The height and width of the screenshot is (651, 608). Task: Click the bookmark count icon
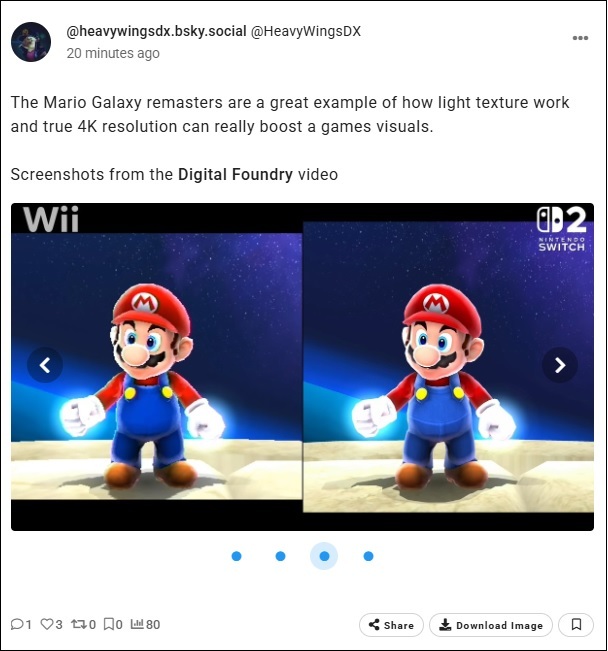point(109,624)
